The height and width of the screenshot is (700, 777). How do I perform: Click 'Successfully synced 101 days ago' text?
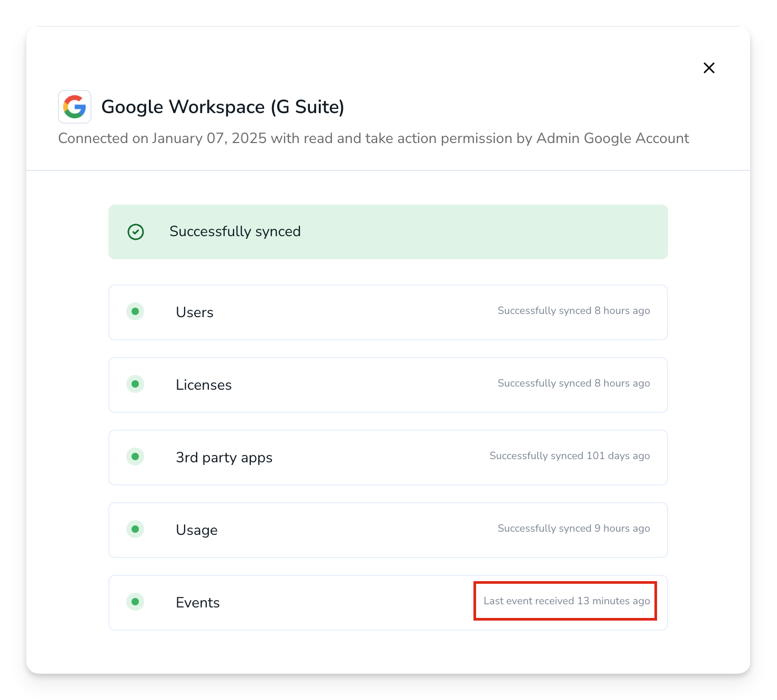(x=570, y=456)
